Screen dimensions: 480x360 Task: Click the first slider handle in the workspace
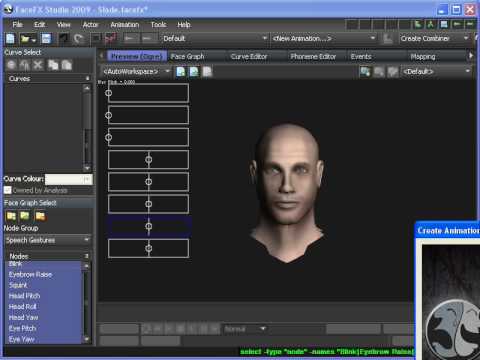109,93
